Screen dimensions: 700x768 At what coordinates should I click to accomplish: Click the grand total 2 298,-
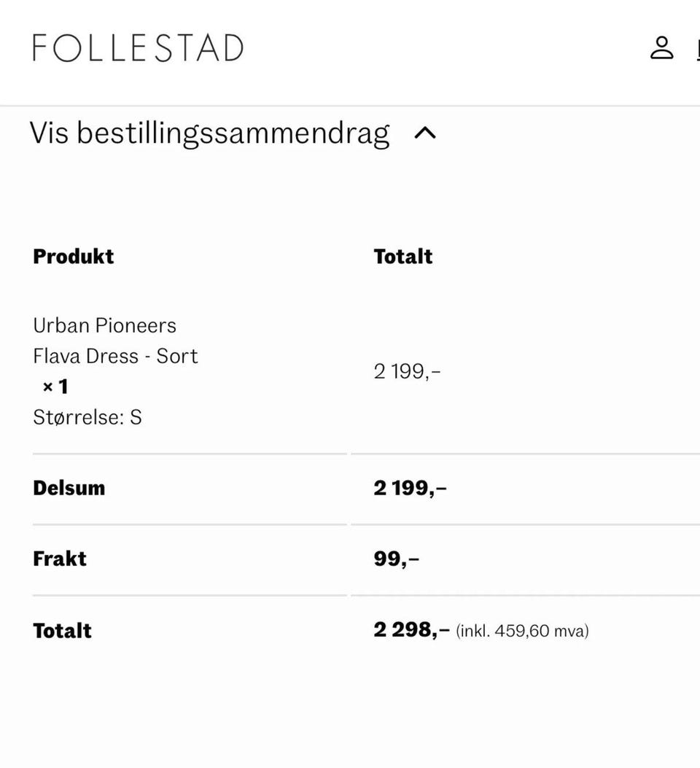411,629
